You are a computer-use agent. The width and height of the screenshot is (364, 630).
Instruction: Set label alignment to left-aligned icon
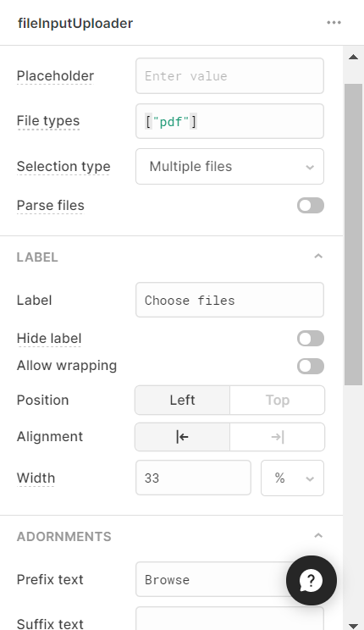[182, 437]
